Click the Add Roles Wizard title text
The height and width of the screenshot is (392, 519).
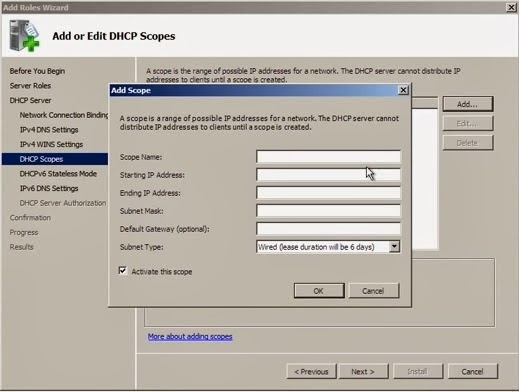point(36,7)
